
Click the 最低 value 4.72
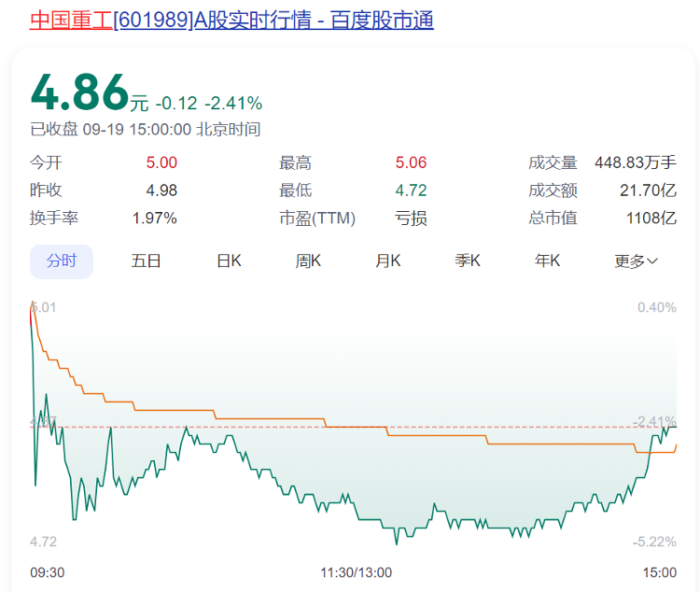coord(411,190)
